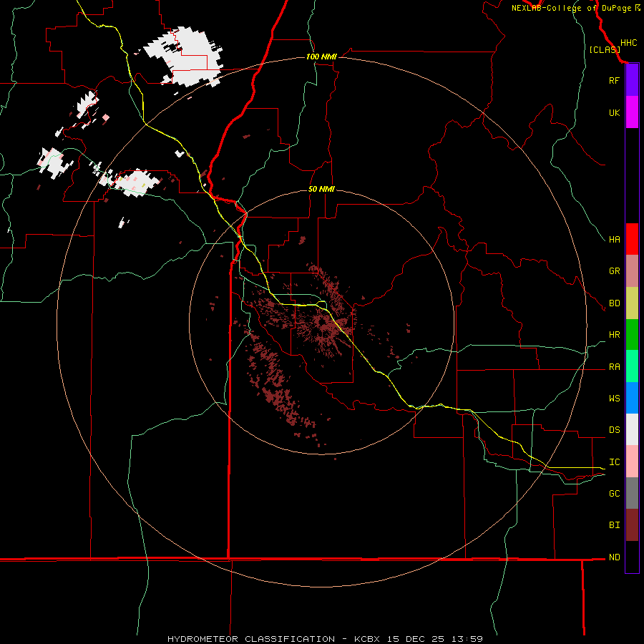Click the UK legend label
The width and height of the screenshot is (644, 644).
tap(614, 112)
